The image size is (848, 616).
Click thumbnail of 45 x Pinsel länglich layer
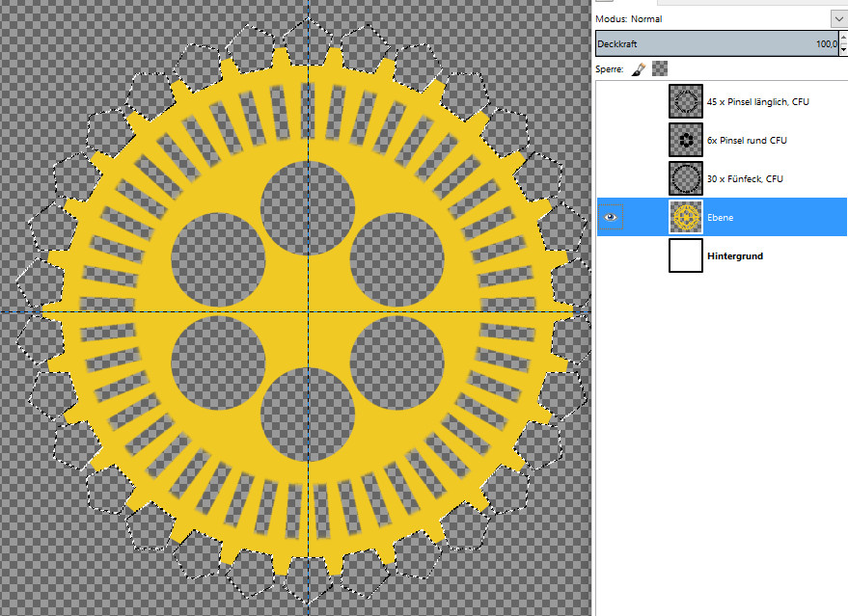686,101
